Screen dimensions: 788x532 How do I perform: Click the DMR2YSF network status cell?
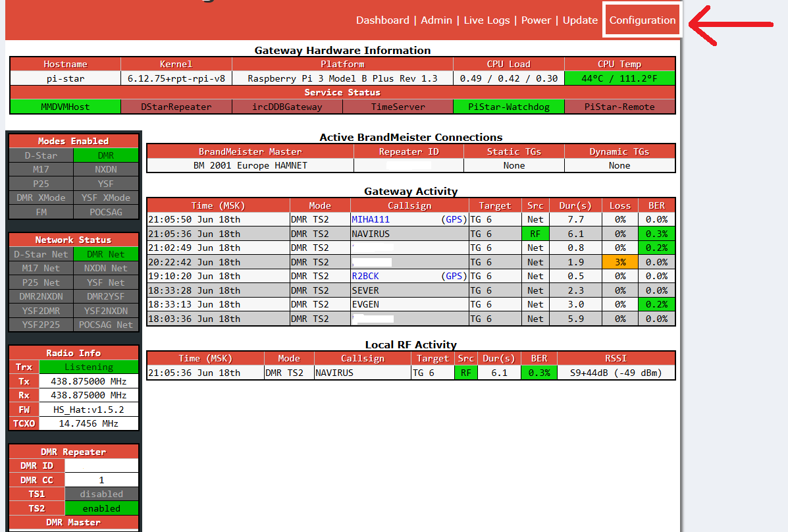pos(106,297)
